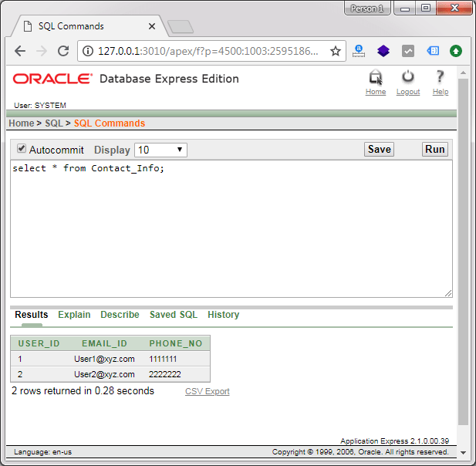Image resolution: width=476 pixels, height=466 pixels.
Task: Click the CSV Export link
Action: tap(208, 391)
